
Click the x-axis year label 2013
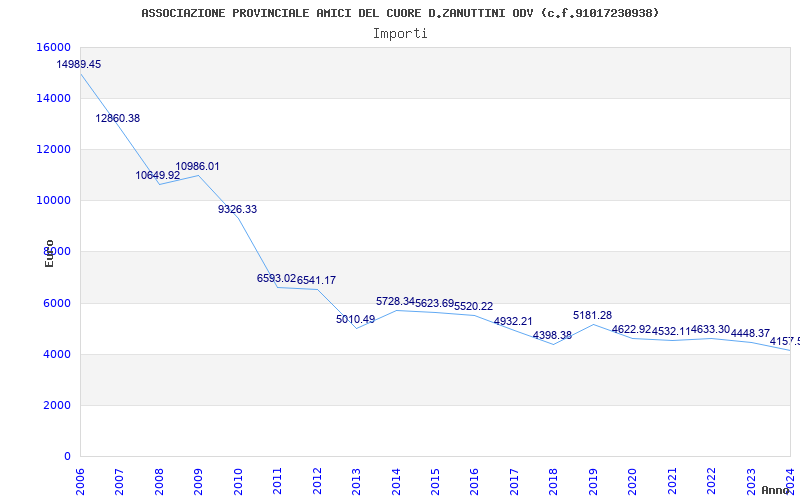[356, 482]
